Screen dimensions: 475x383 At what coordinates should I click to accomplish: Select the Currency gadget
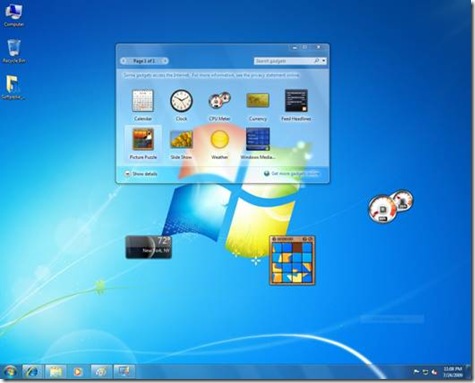coord(258,101)
